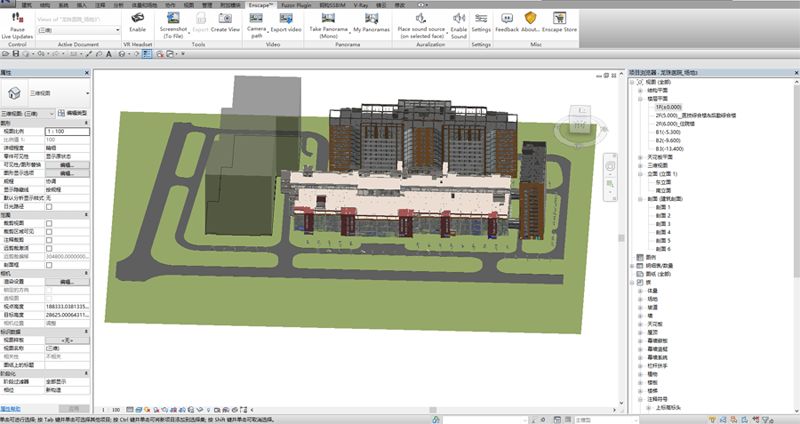800x424 pixels.
Task: Collapse the 剖面 (建筑剖面) node
Action: click(640, 199)
